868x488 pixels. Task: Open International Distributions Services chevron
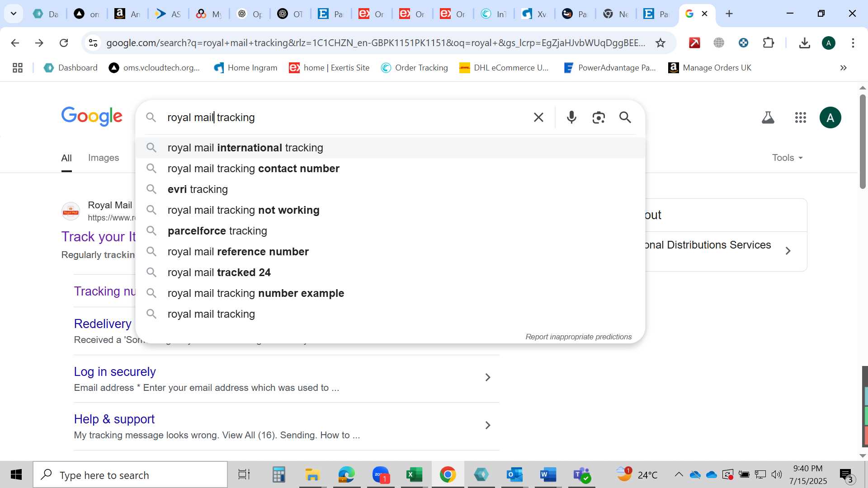[788, 251]
